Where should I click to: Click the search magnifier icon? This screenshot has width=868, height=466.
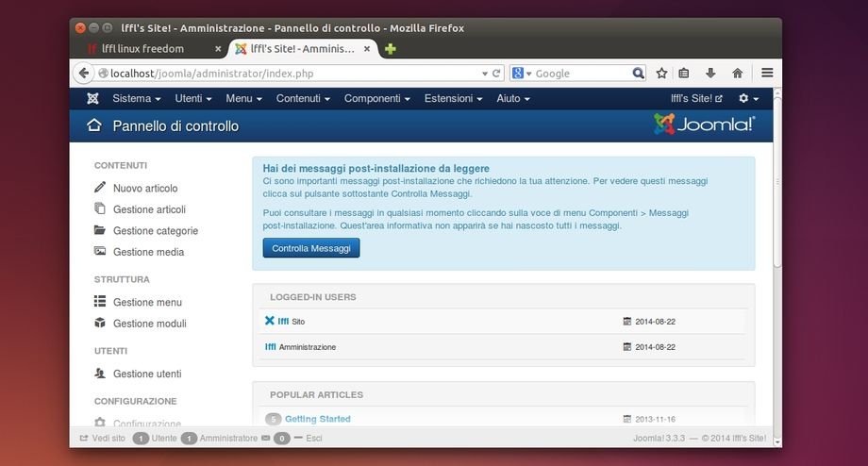tap(639, 73)
